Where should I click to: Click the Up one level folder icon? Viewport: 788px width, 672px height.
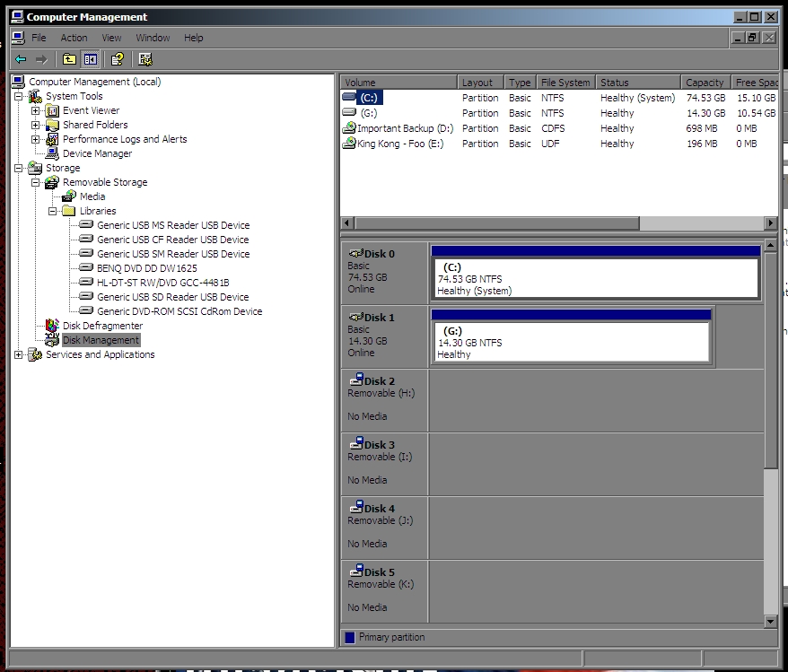(69, 59)
